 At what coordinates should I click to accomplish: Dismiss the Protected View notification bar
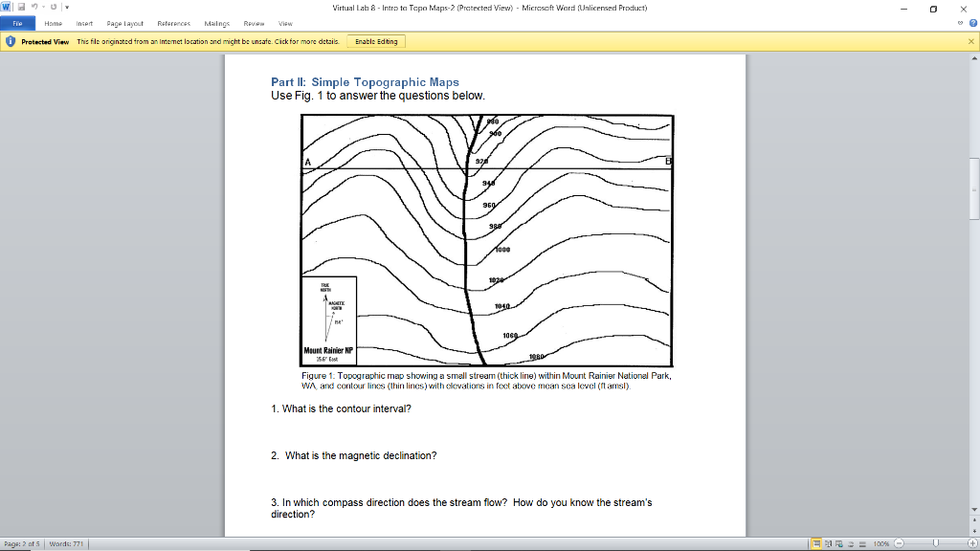coord(971,41)
